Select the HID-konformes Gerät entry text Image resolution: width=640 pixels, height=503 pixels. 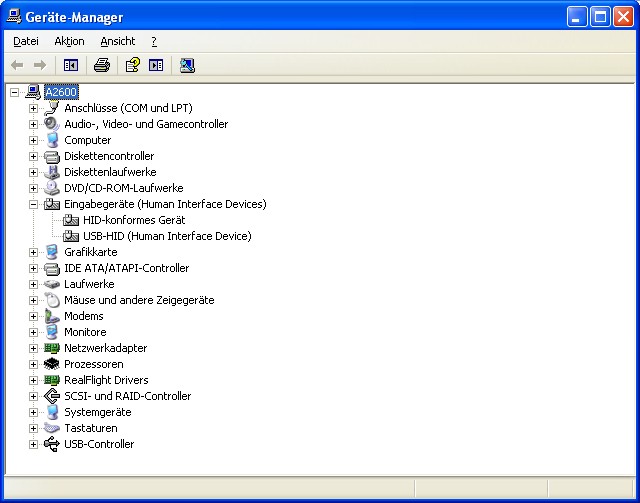tap(134, 220)
